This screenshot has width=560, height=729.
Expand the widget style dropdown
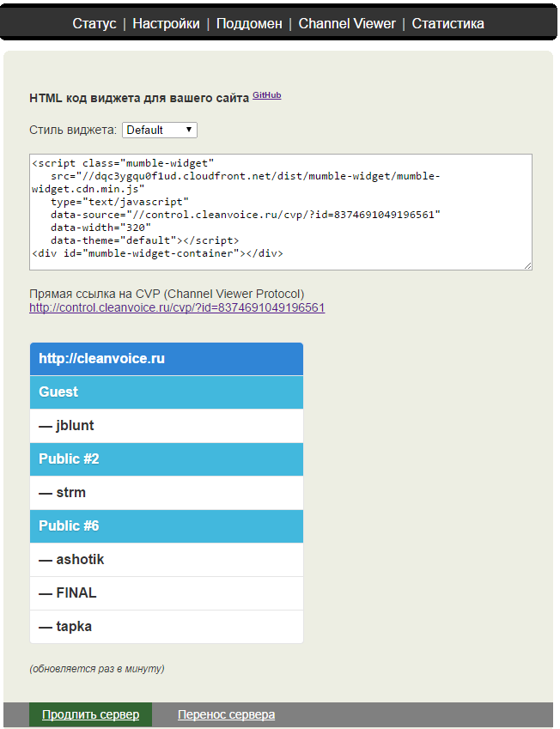tap(160, 130)
